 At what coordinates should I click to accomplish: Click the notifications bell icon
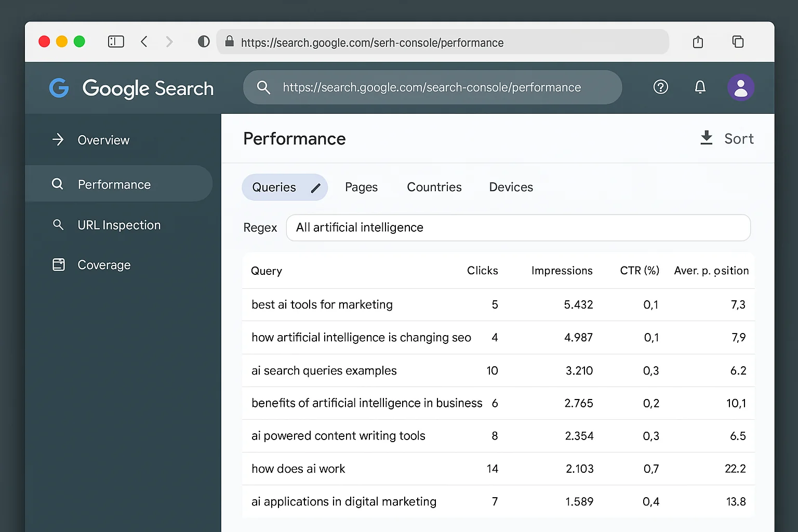[x=700, y=87]
